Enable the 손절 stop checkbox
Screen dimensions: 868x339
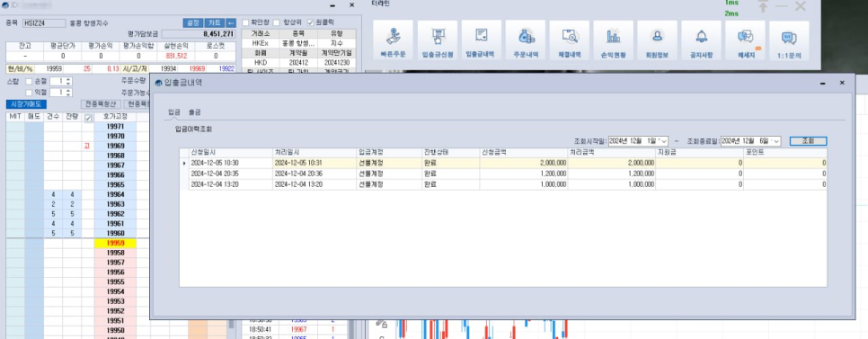click(x=30, y=82)
